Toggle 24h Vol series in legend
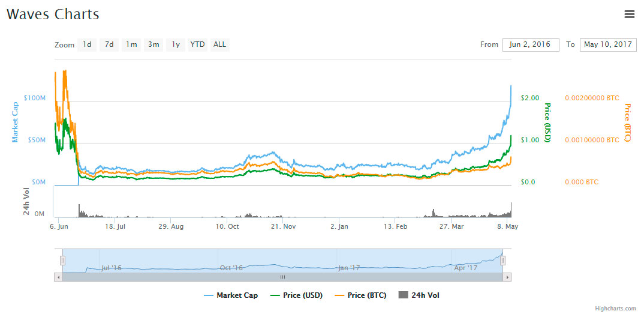The width and height of the screenshot is (644, 314). [x=419, y=295]
